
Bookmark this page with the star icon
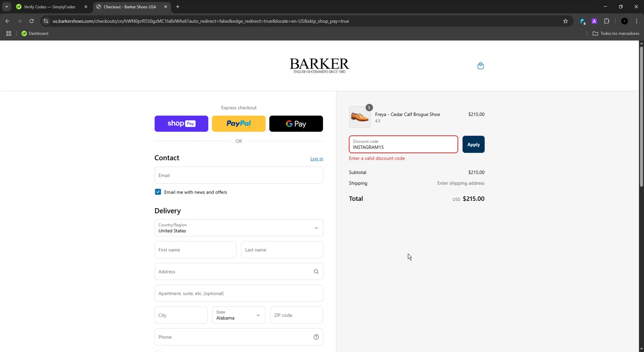[565, 21]
